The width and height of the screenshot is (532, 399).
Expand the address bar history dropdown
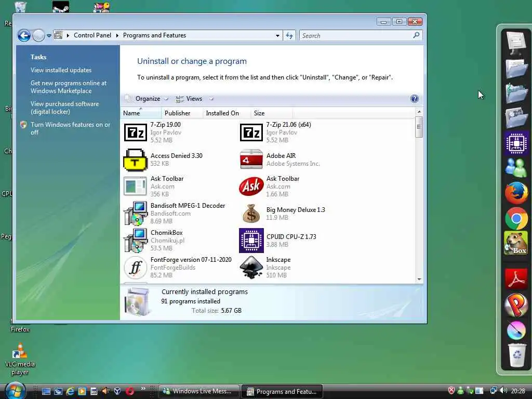(x=277, y=35)
